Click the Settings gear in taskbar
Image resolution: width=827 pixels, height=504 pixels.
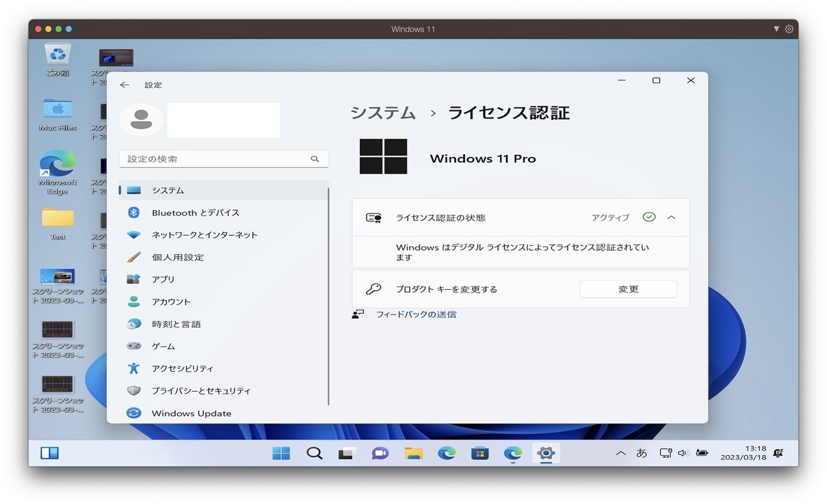546,453
